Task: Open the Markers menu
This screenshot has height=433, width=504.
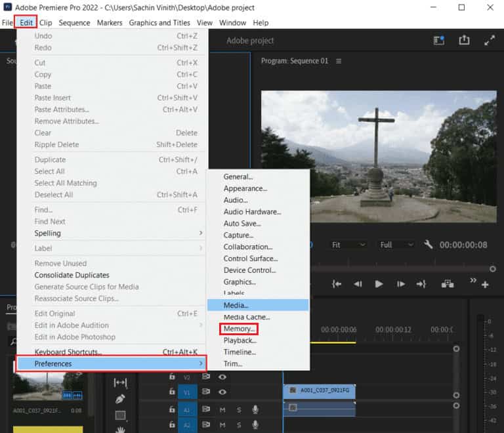Action: [110, 23]
